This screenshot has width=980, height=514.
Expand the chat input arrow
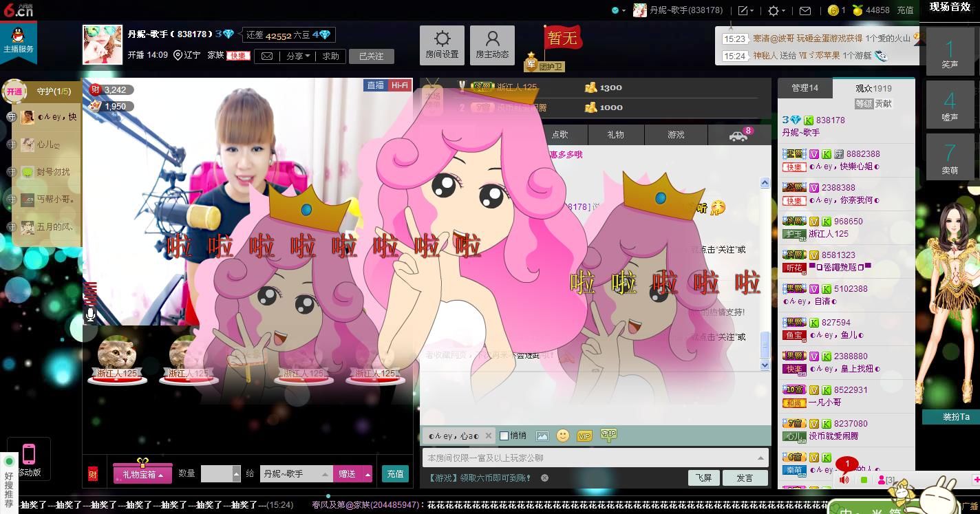[x=760, y=458]
